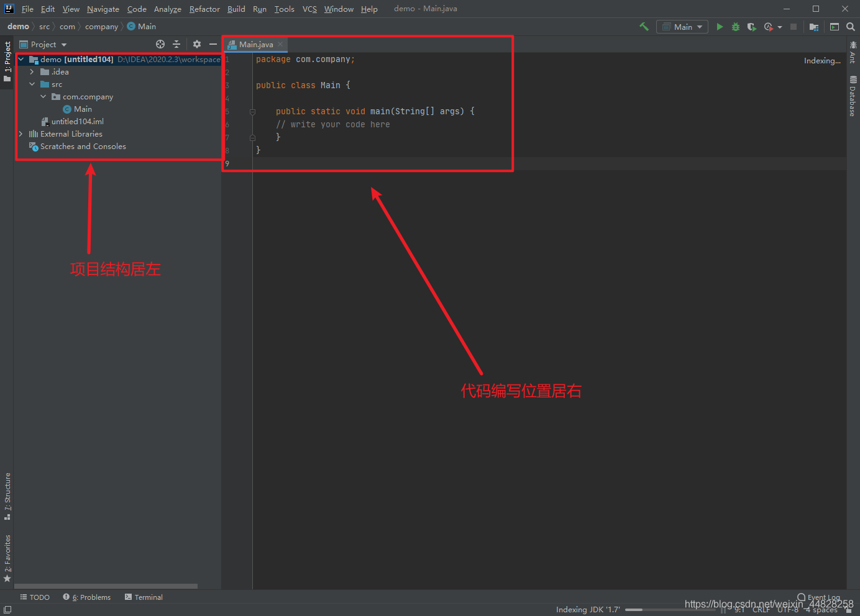860x616 pixels.
Task: Select the Main.java editor tab
Action: coord(256,44)
